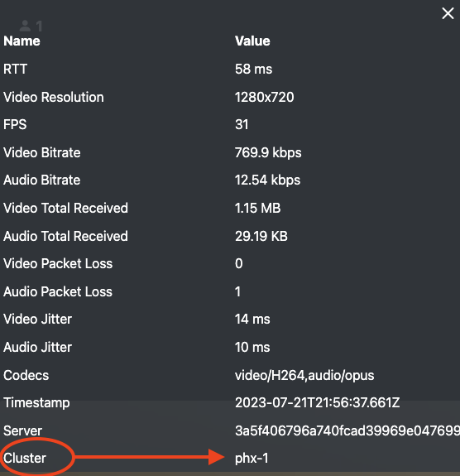Image resolution: width=460 pixels, height=476 pixels.
Task: Click the 58 ms RTT value
Action: (253, 70)
